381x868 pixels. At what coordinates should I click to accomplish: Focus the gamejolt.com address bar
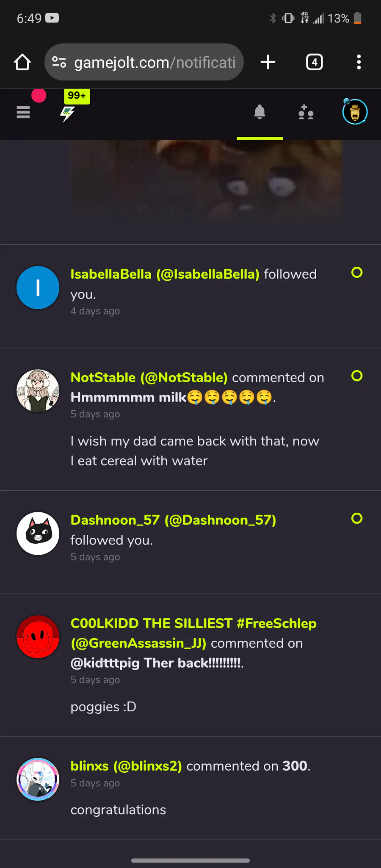click(155, 63)
